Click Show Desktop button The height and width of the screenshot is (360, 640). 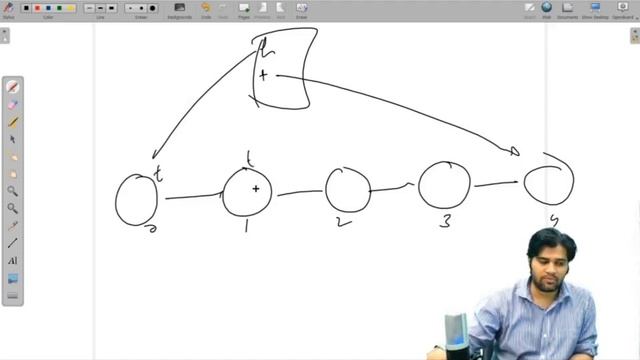pos(595,10)
